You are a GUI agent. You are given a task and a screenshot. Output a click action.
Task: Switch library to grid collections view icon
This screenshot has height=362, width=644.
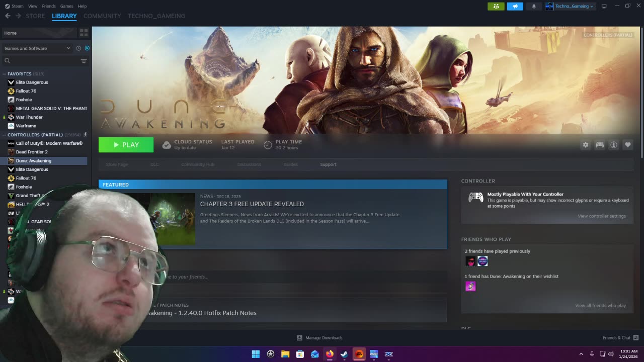pyautogui.click(x=84, y=33)
